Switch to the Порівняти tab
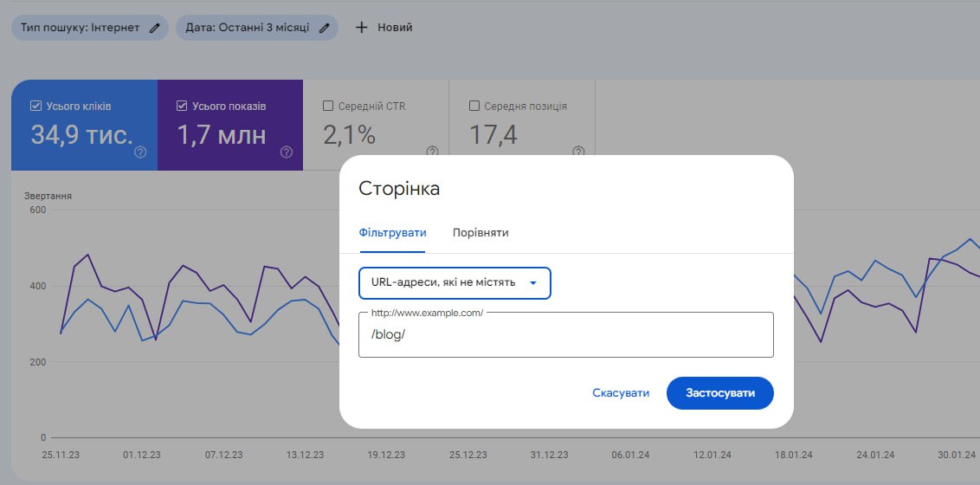The width and height of the screenshot is (980, 485). pyautogui.click(x=480, y=233)
